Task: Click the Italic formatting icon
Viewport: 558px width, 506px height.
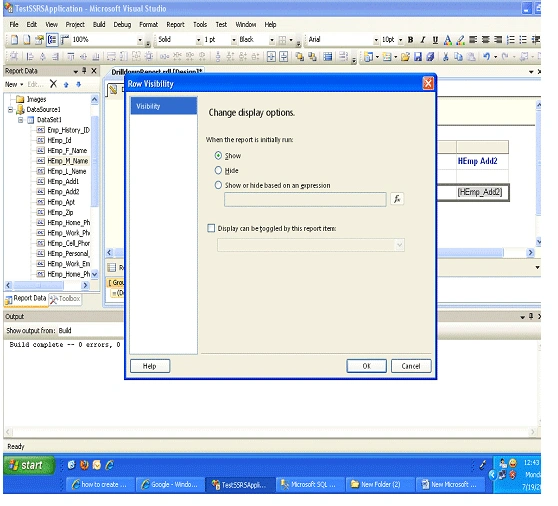Action: 423,40
